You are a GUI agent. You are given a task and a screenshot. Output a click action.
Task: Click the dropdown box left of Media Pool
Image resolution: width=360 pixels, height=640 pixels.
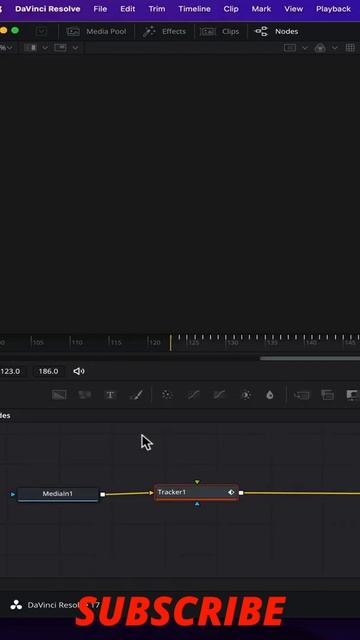(x=41, y=31)
